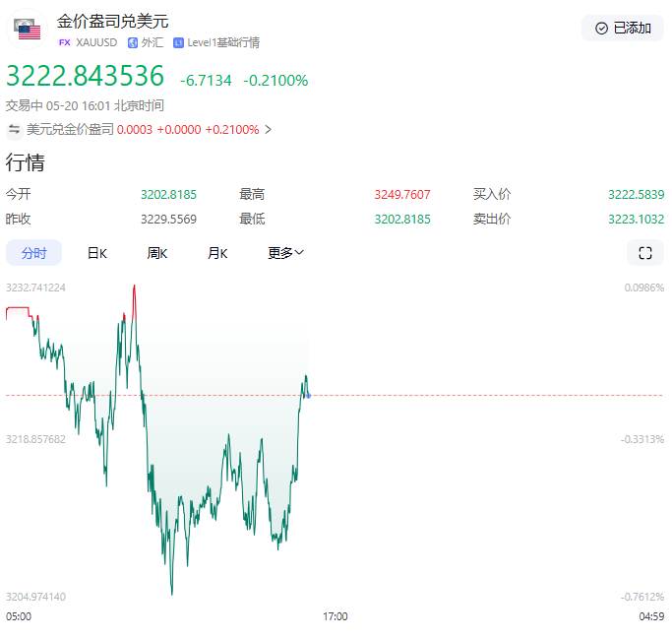Click the 金价盎司兑美元 title
This screenshot has width=672, height=639.
pos(113,21)
